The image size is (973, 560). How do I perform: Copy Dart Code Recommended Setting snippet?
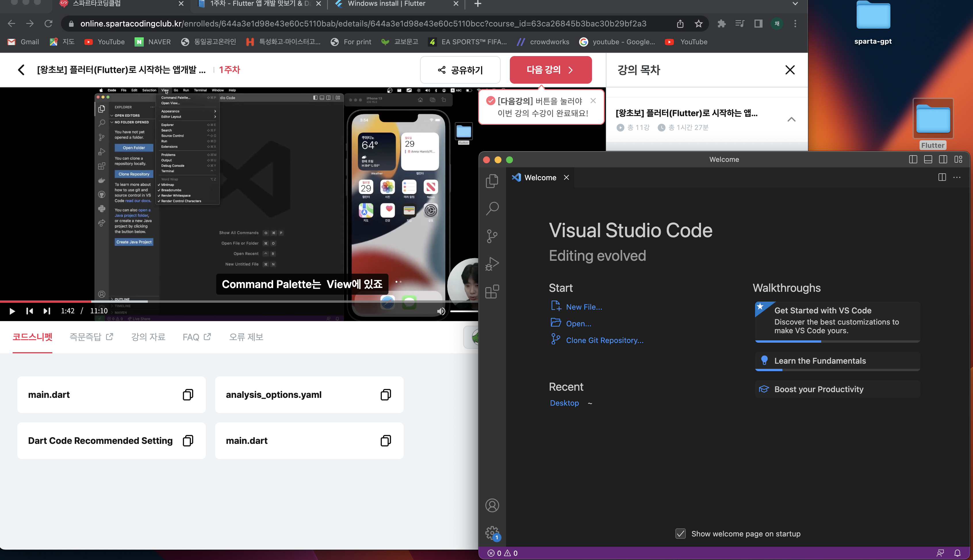click(188, 440)
